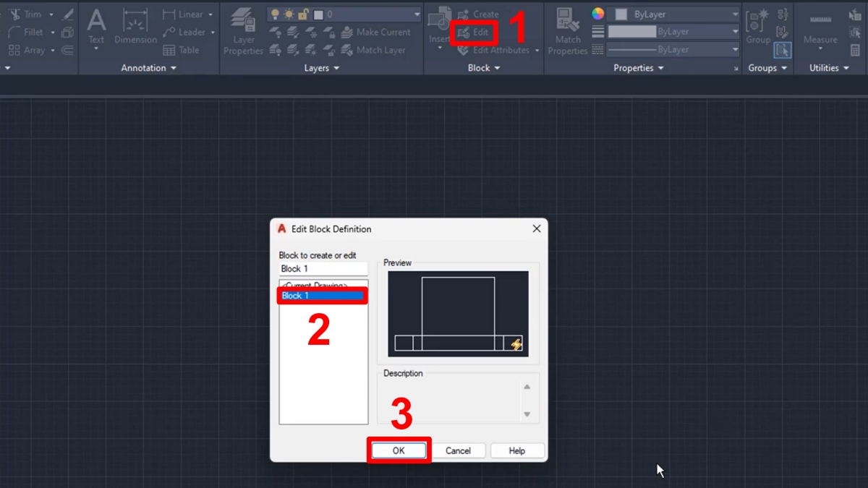Click the layer Unisolate icon
The width and height of the screenshot is (868, 488).
point(293,51)
